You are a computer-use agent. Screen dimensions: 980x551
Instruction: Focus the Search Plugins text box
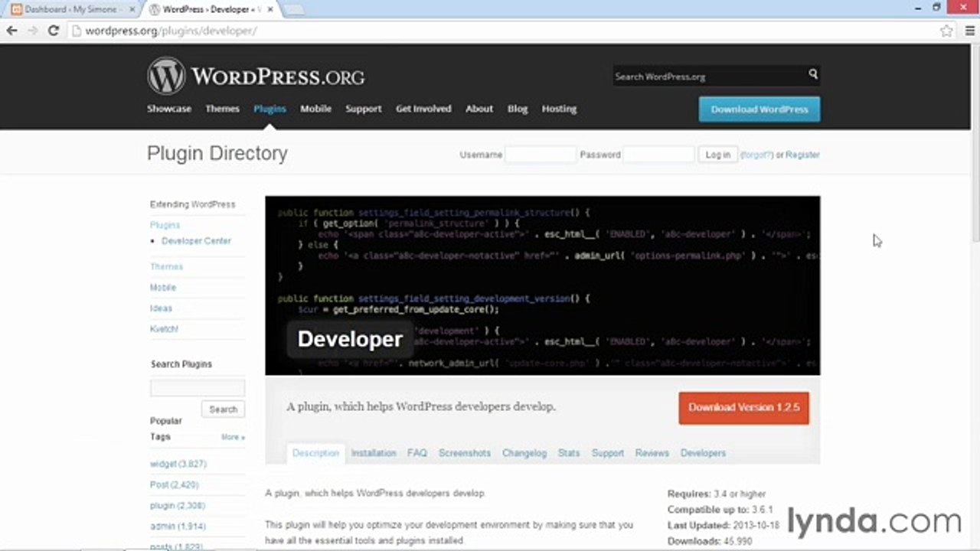click(x=198, y=387)
